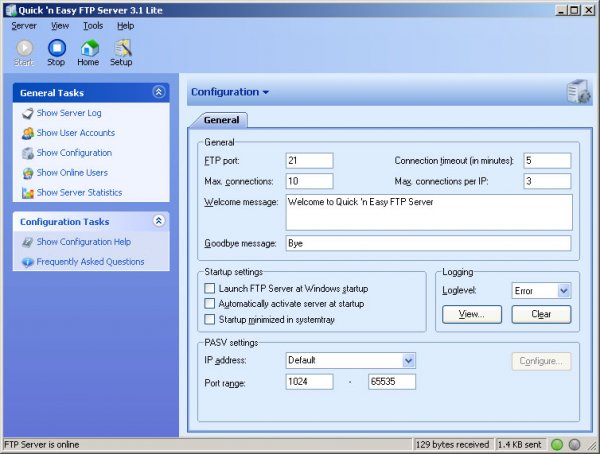The height and width of the screenshot is (454, 600).
Task: Expand the PASV IP address dropdown
Action: (x=408, y=360)
